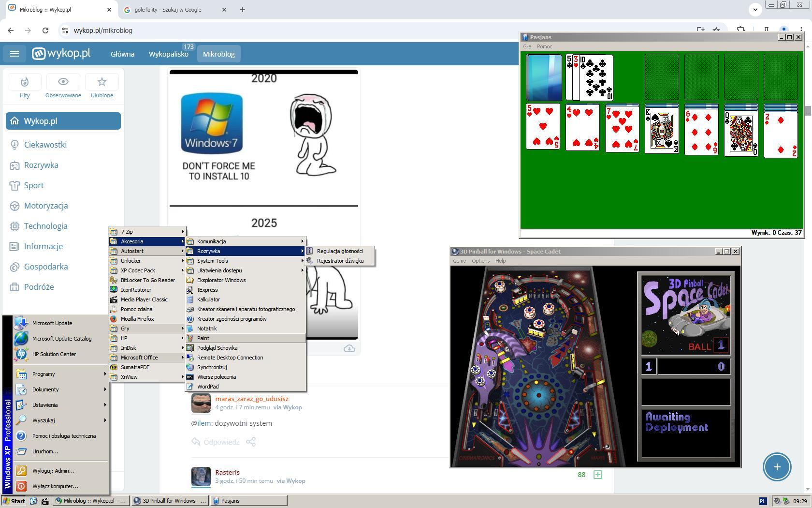Open Motoryzacja category in sidebar

coord(46,206)
